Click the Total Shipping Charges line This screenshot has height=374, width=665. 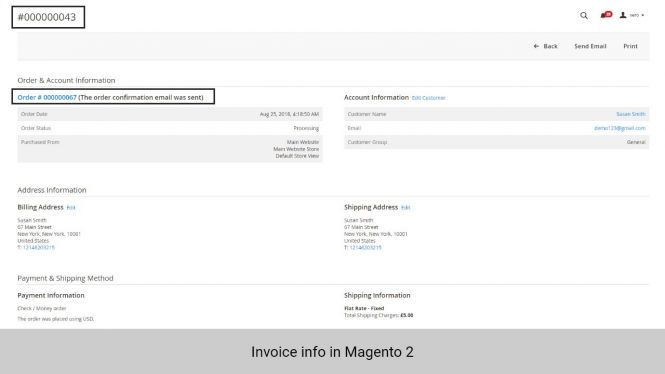pos(378,315)
